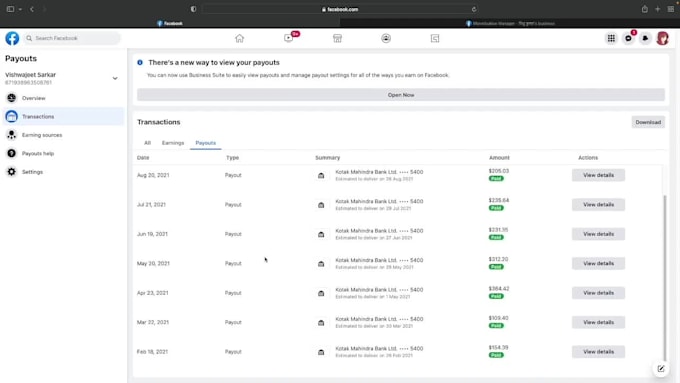
Task: View details for Aug 20, 2021 payout
Action: [598, 175]
